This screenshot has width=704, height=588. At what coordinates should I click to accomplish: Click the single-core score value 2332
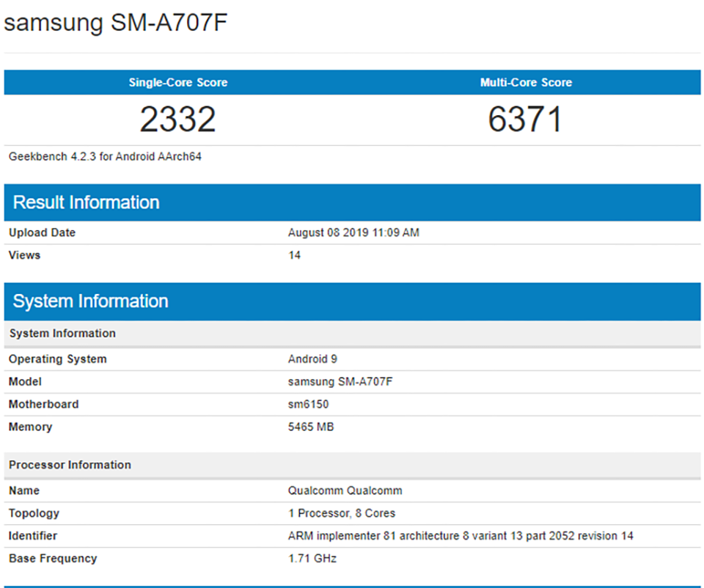click(x=178, y=120)
